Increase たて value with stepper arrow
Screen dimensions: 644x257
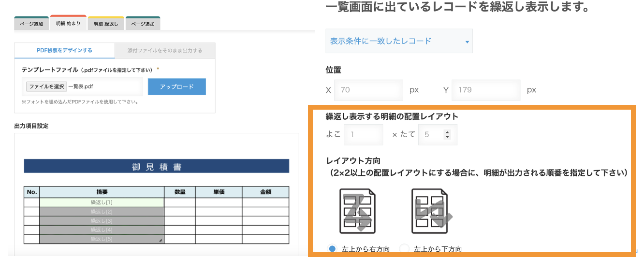click(x=447, y=132)
